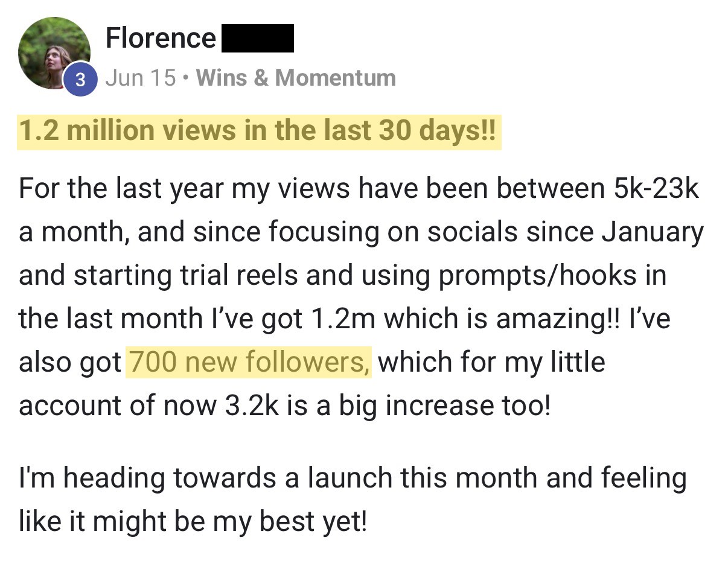Open Florence's profile picture avatar

[x=54, y=54]
